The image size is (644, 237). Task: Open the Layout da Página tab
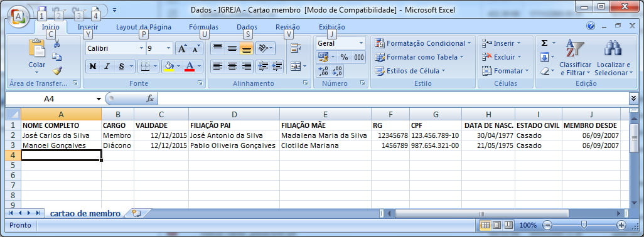[144, 27]
